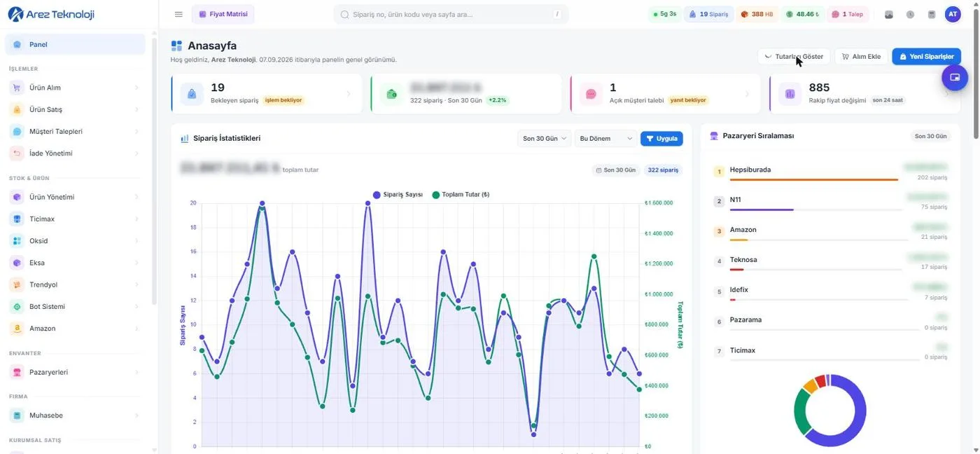
Task: Click the Açık müşteri talebi chat icon
Action: point(591,94)
